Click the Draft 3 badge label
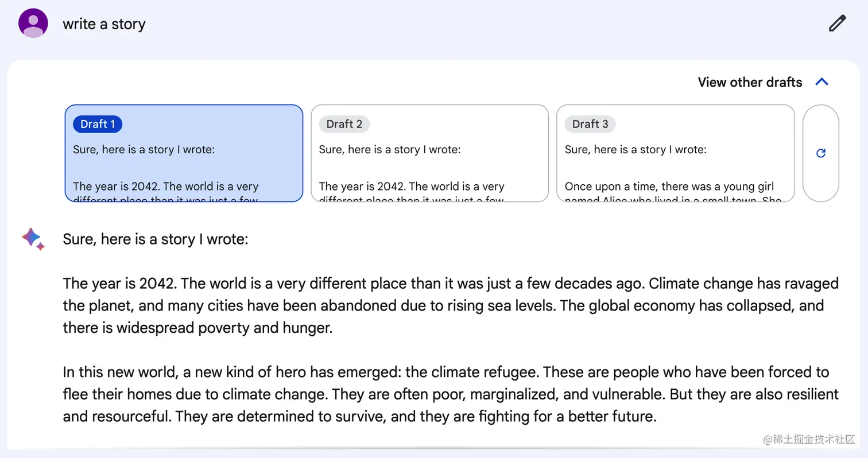Screen dimensions: 868x458 coord(590,124)
